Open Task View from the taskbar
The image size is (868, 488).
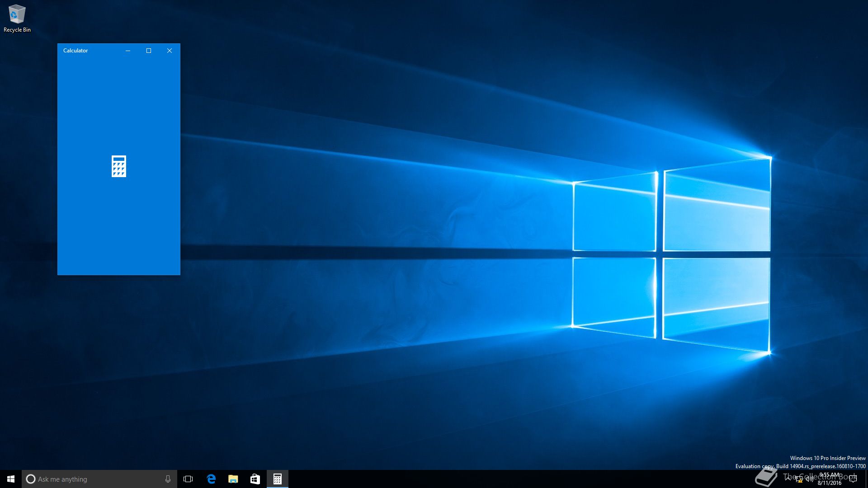[188, 479]
